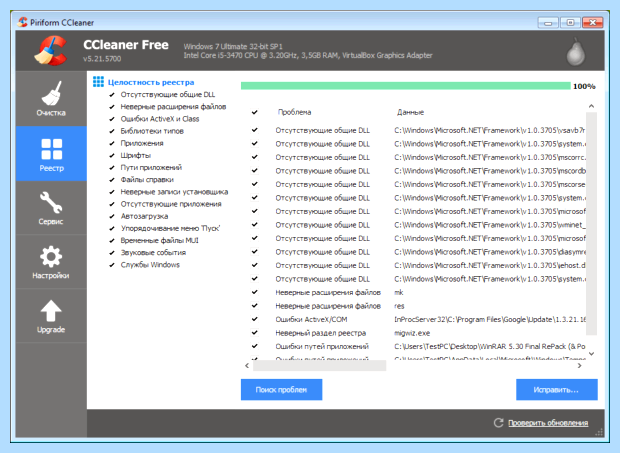Click the vertical scrollbar thumb

pos(591,224)
